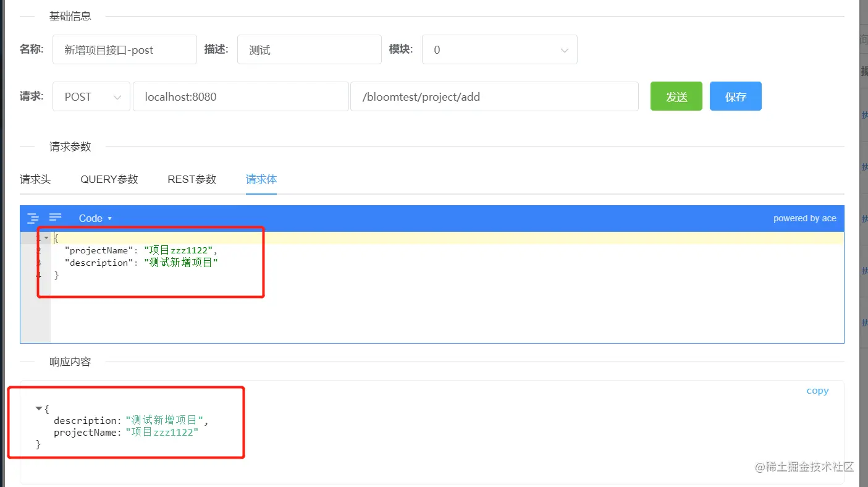Image resolution: width=868 pixels, height=487 pixels.
Task: Click the green 发送 button
Action: [676, 96]
